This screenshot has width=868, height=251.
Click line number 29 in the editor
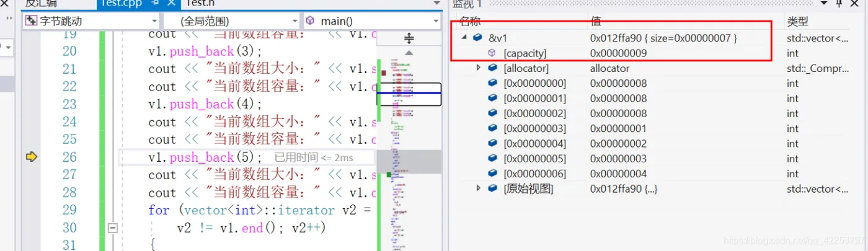(69, 210)
